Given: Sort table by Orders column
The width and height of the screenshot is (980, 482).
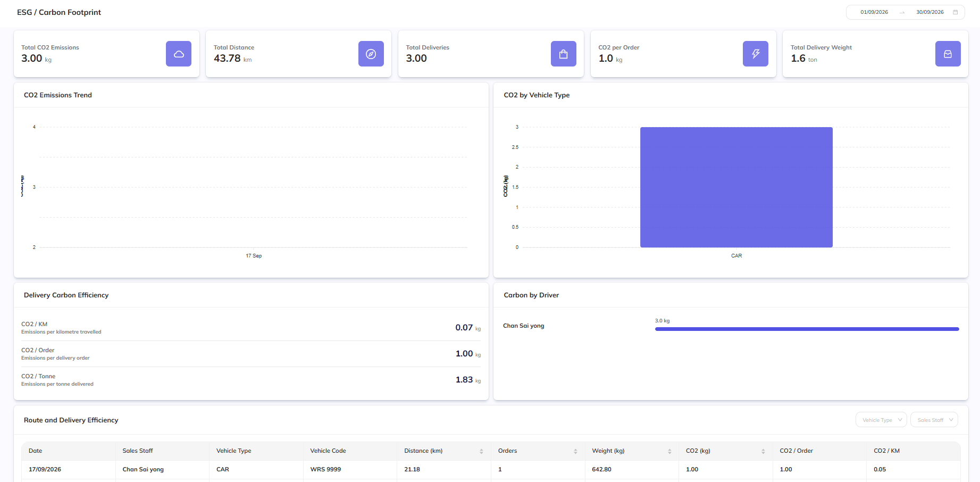Looking at the screenshot, I should pyautogui.click(x=575, y=451).
